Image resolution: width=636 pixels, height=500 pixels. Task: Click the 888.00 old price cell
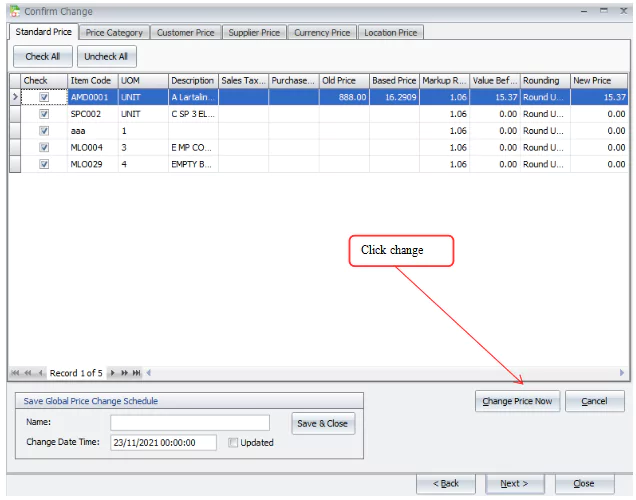point(344,97)
